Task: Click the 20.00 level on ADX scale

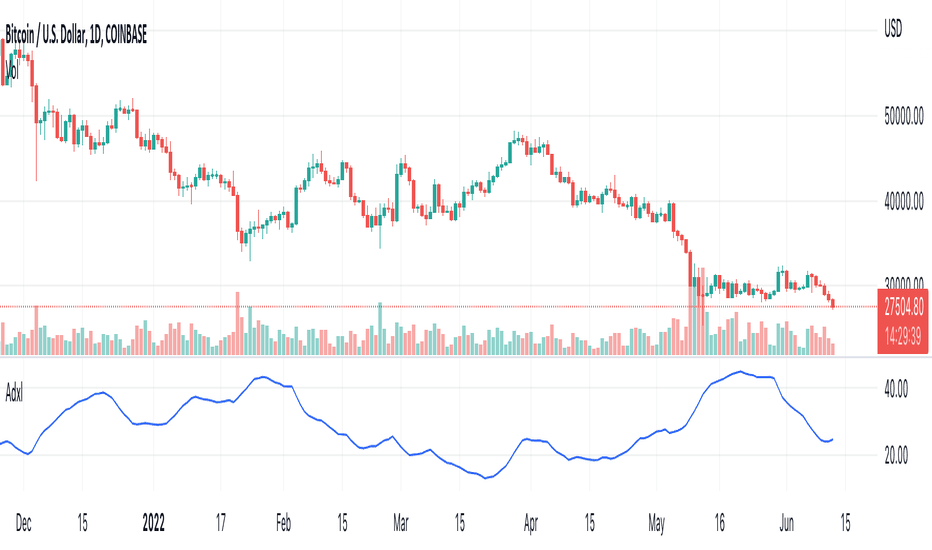Action: point(896,456)
